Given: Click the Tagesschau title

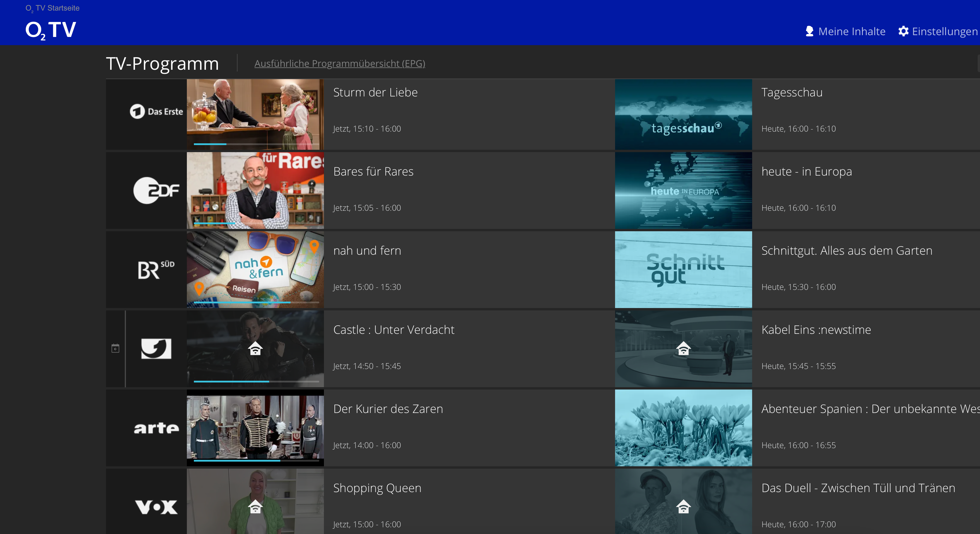Looking at the screenshot, I should [792, 93].
